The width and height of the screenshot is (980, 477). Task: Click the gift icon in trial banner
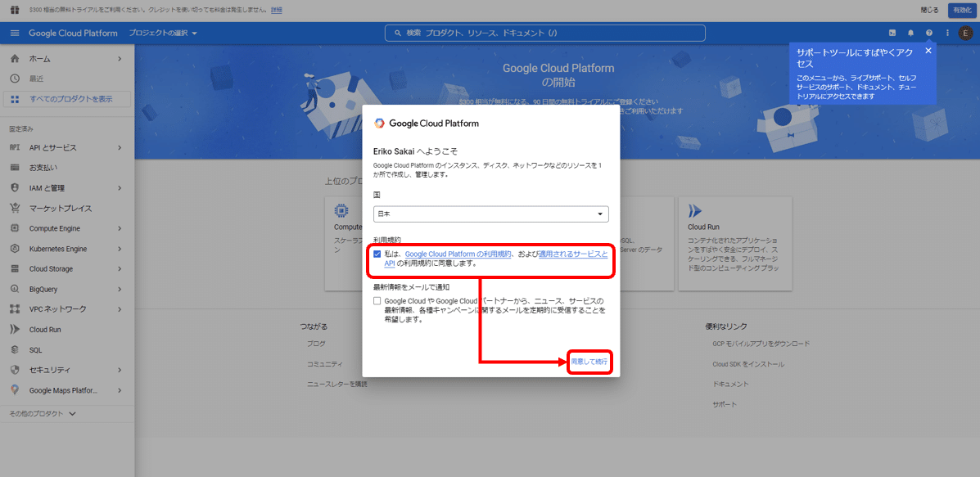[15, 10]
